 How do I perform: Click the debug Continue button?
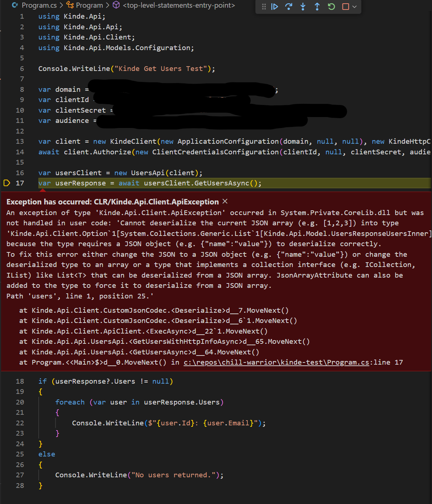(x=274, y=7)
